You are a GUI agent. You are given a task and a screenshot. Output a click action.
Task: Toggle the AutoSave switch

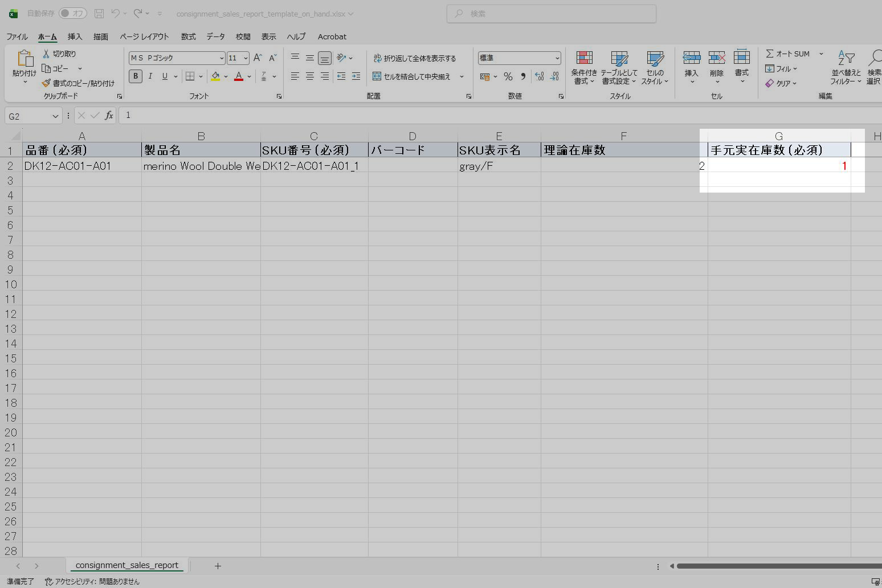[72, 13]
